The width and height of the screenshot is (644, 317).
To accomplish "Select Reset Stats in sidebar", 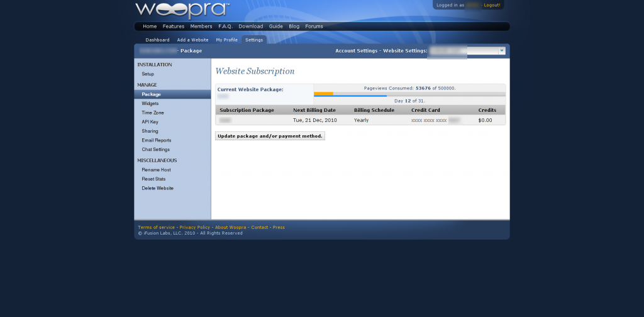I will [153, 179].
